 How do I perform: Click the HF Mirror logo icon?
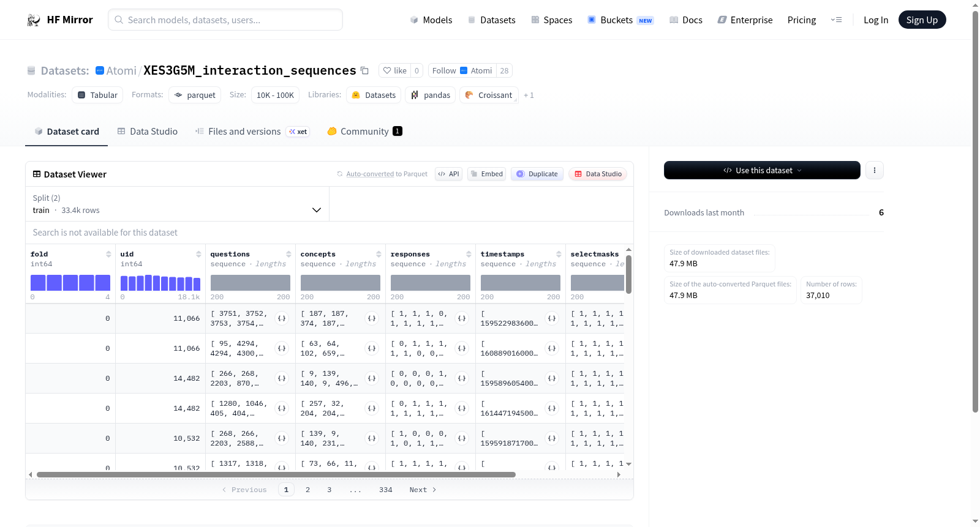pyautogui.click(x=34, y=20)
